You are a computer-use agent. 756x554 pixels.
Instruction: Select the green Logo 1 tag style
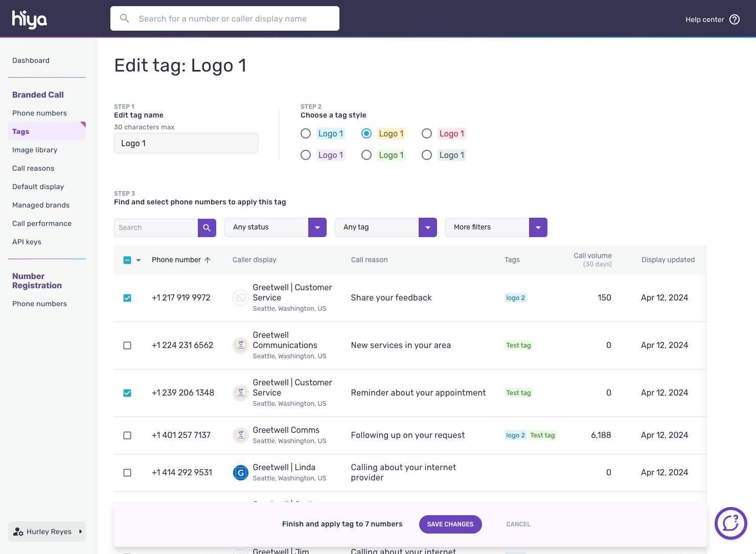(366, 155)
